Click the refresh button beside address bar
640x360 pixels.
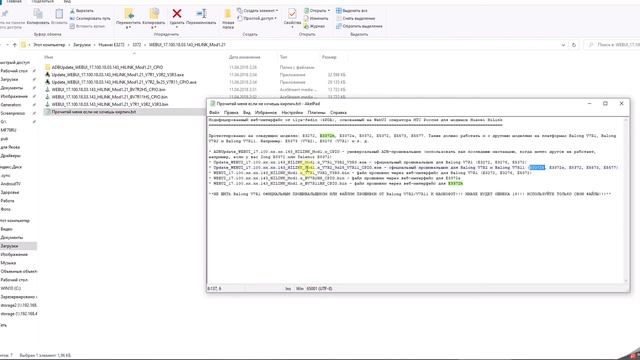coord(574,45)
